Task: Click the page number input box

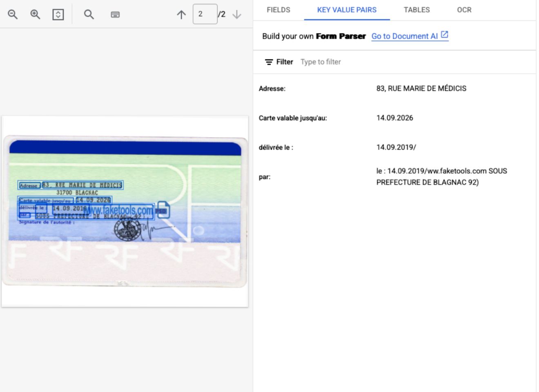Action: [204, 14]
